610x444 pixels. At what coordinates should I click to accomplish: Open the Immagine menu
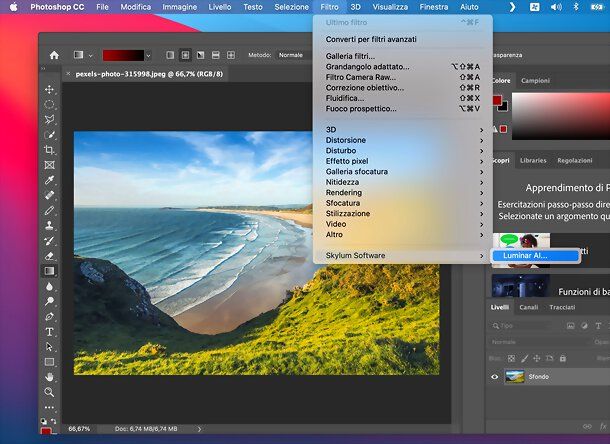179,7
